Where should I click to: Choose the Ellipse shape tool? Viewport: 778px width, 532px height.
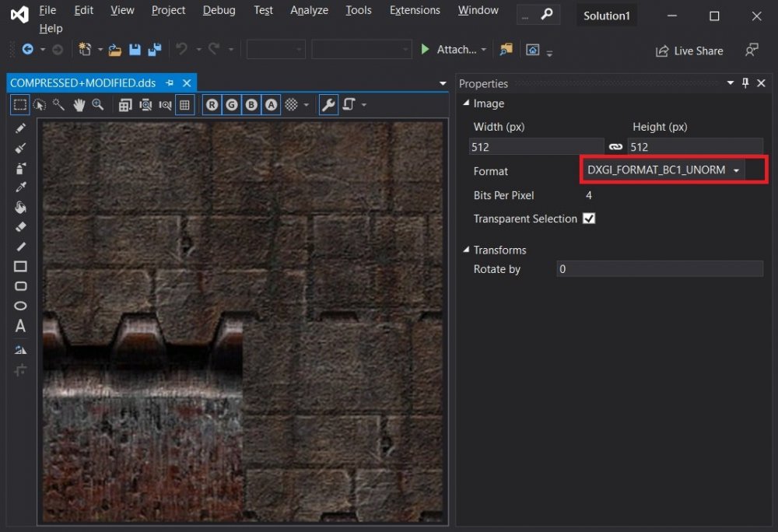pos(21,306)
